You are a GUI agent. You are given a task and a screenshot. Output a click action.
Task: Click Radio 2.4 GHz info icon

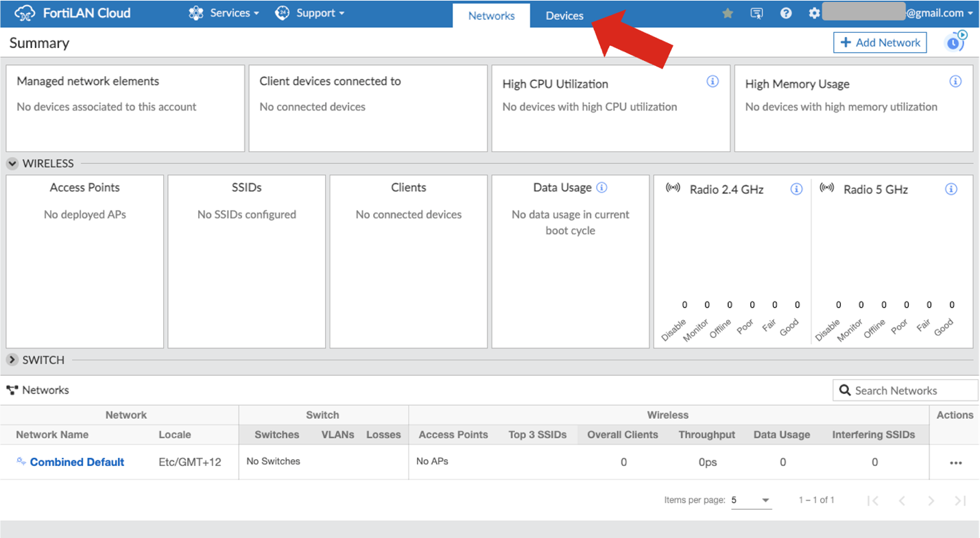coord(796,189)
